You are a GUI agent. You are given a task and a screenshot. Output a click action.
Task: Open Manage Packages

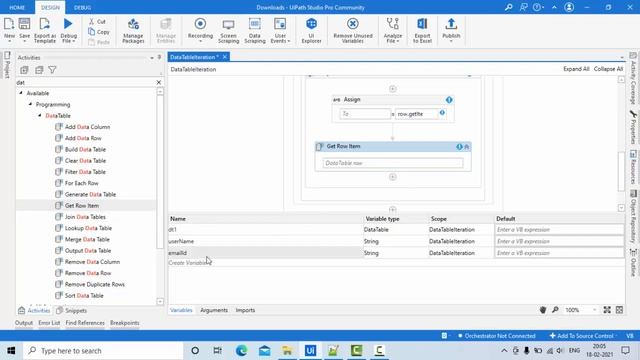133,30
